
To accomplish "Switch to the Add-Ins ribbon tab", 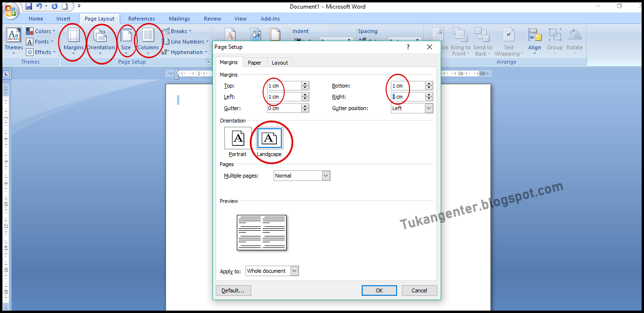I will click(270, 19).
